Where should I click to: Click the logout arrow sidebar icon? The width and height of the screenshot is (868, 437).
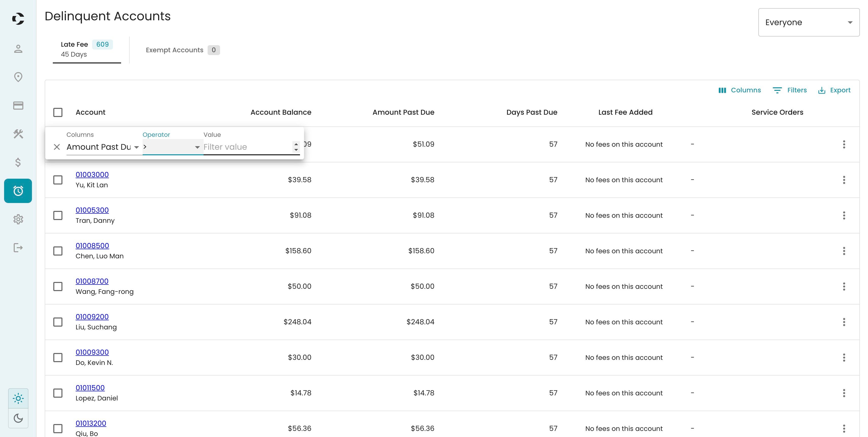tap(18, 248)
